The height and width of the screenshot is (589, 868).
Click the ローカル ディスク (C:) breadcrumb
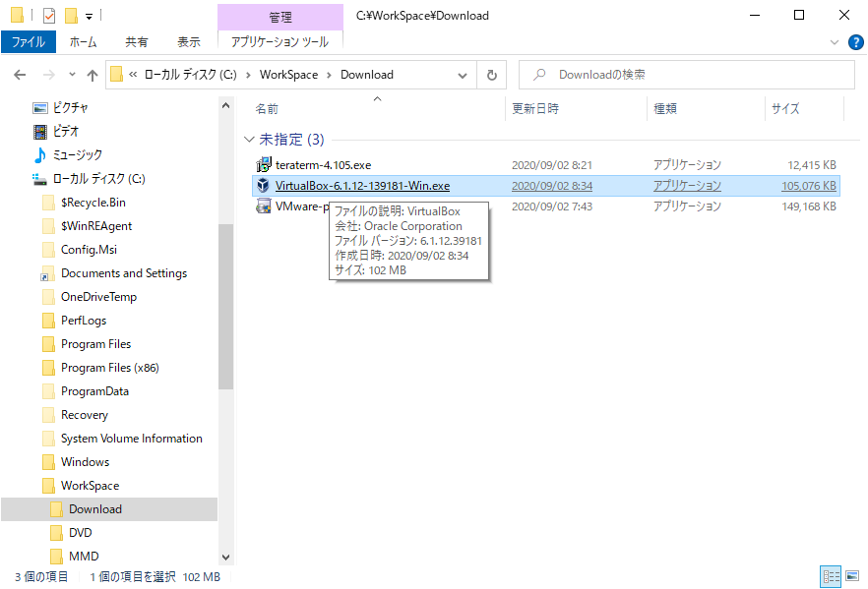click(190, 75)
